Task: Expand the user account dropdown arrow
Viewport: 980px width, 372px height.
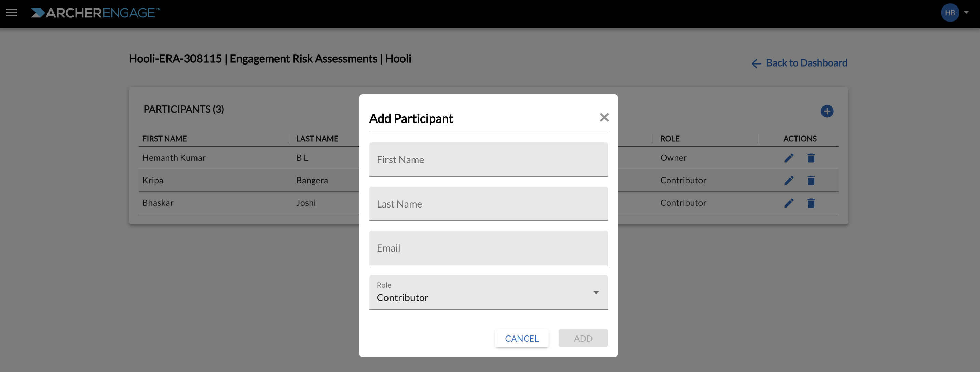Action: (966, 12)
